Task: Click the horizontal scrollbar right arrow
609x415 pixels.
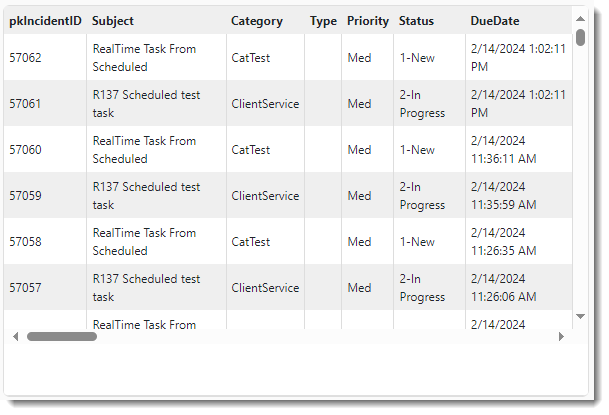Action: click(x=561, y=337)
